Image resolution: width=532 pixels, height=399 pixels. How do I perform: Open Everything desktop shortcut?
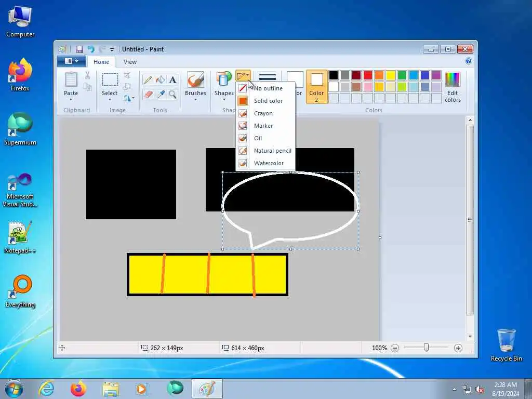[20, 291]
